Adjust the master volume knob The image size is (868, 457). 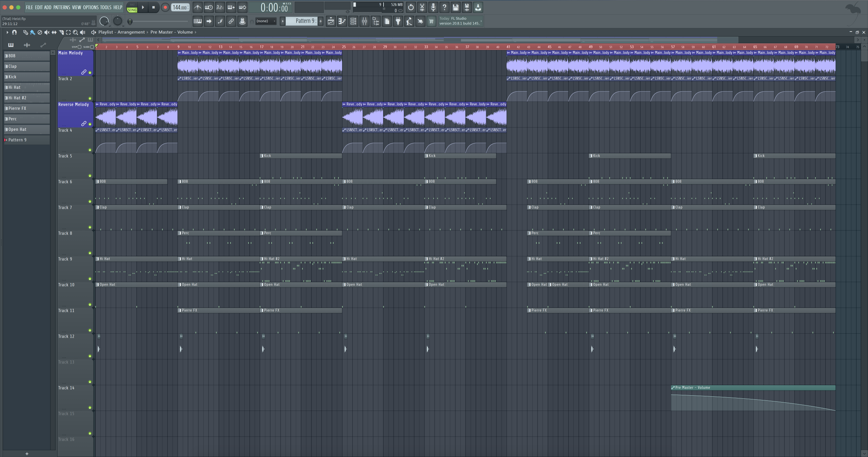pos(104,21)
